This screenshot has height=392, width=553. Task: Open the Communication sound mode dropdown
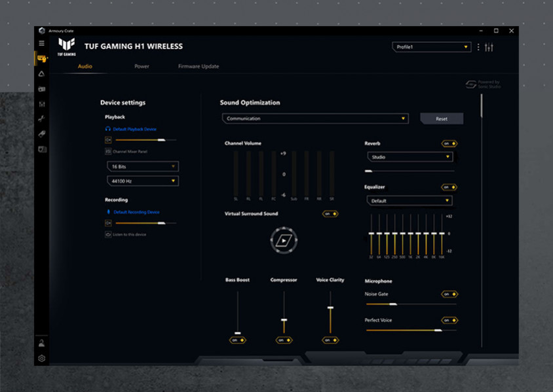tap(315, 118)
